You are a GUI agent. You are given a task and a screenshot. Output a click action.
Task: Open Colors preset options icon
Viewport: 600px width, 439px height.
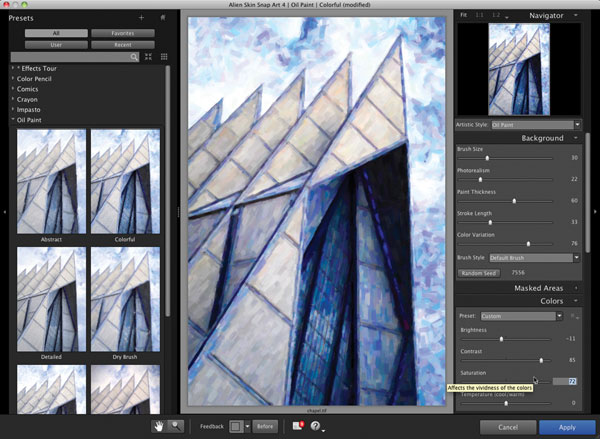[x=574, y=316]
